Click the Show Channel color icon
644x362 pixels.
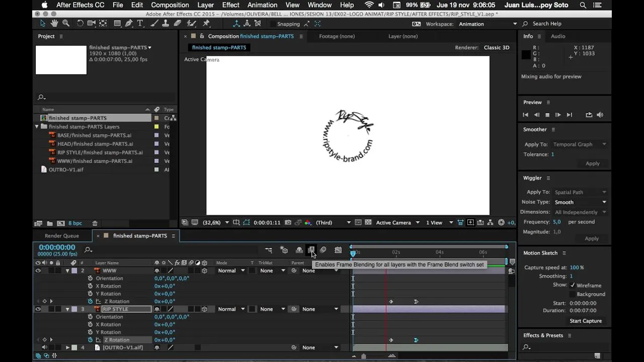click(308, 222)
